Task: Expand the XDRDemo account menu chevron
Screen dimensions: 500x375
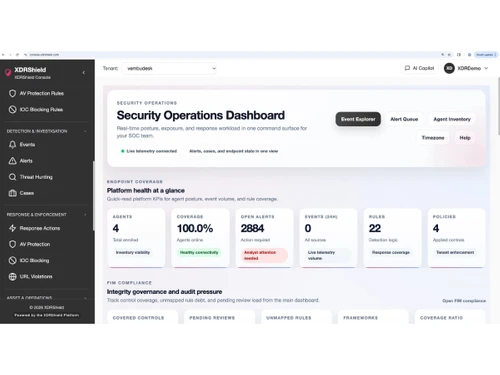Action: [x=486, y=68]
